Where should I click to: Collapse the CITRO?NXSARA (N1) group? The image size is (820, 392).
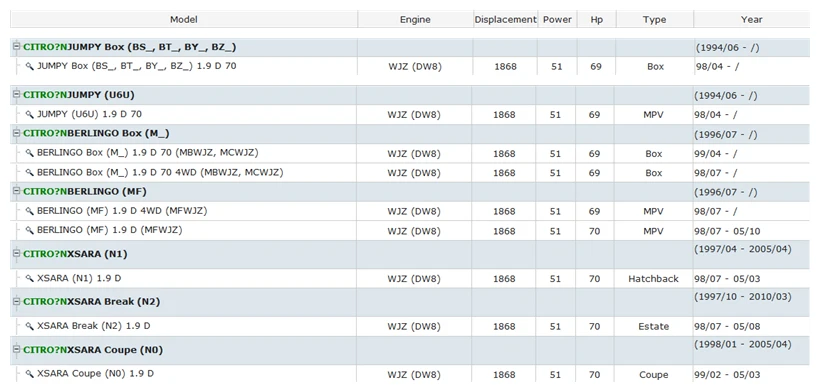(x=17, y=253)
